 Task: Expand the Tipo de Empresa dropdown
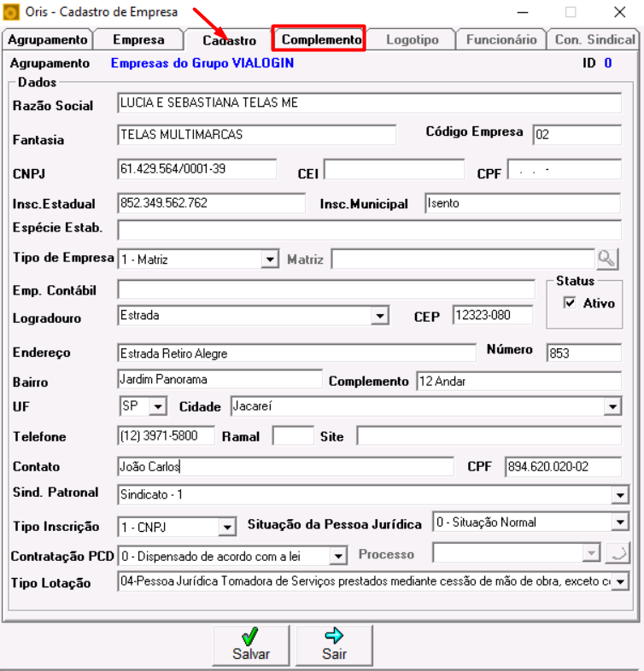[270, 260]
